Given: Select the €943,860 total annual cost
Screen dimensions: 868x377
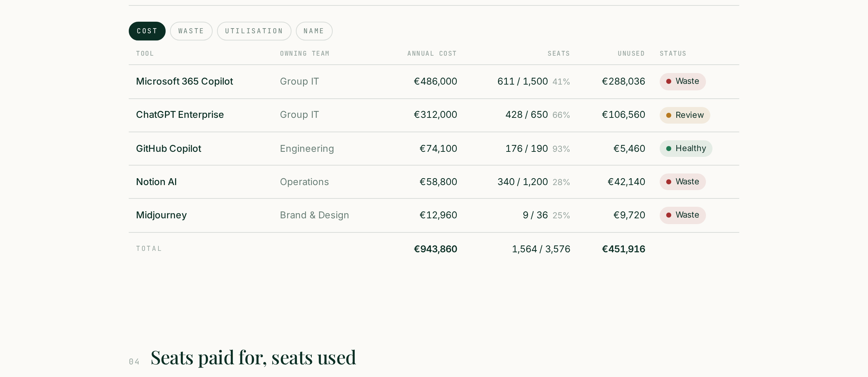Looking at the screenshot, I should click(x=435, y=249).
